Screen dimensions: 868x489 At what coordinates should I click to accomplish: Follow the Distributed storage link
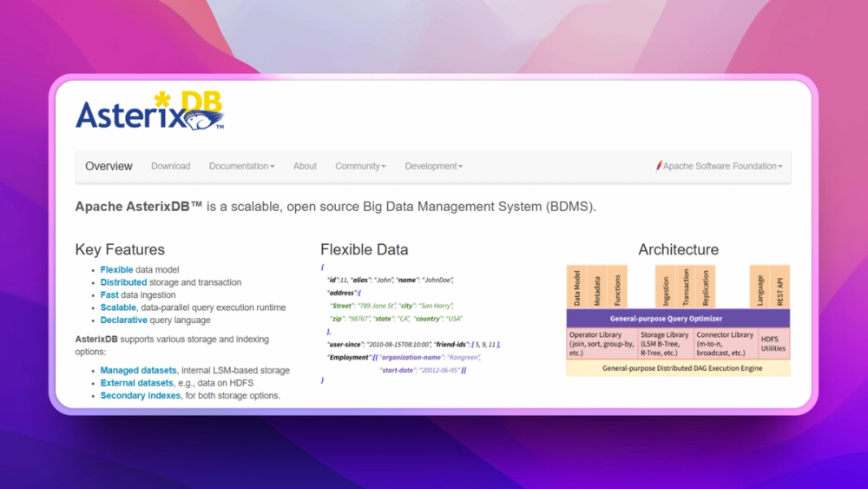(123, 282)
